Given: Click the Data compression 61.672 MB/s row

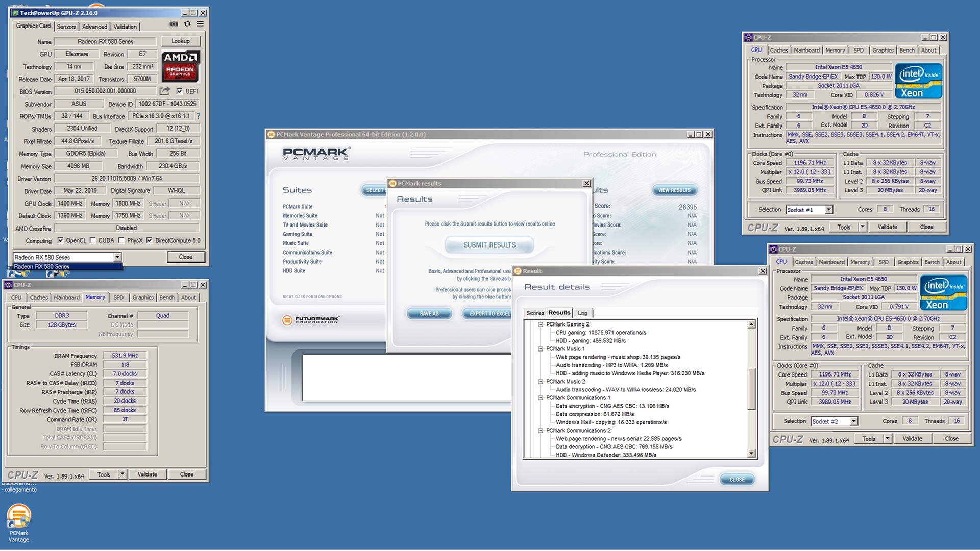Looking at the screenshot, I should coord(595,414).
